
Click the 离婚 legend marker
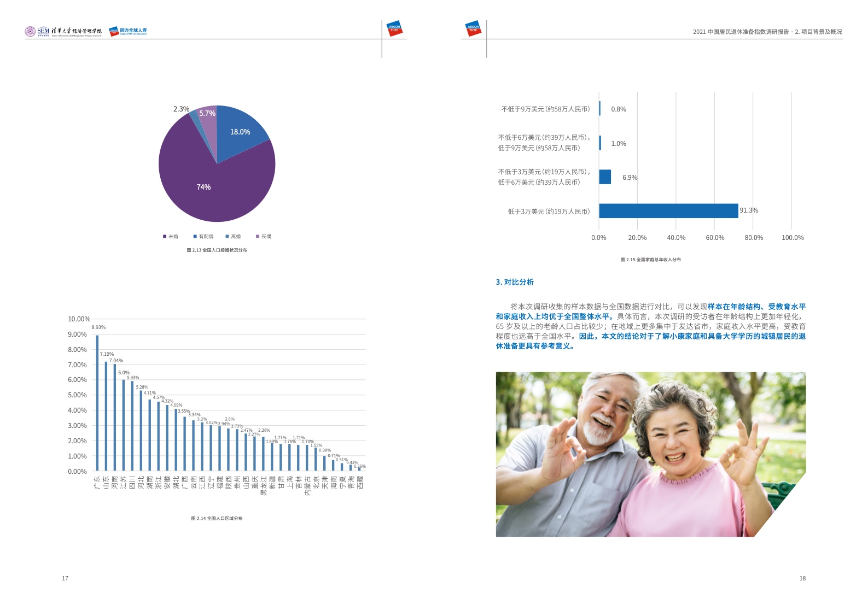[227, 237]
